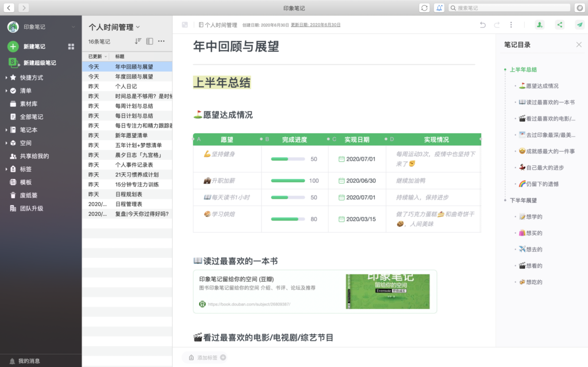This screenshot has width=588, height=367.
Task: Open 素材库 in sidebar
Action: click(x=24, y=104)
